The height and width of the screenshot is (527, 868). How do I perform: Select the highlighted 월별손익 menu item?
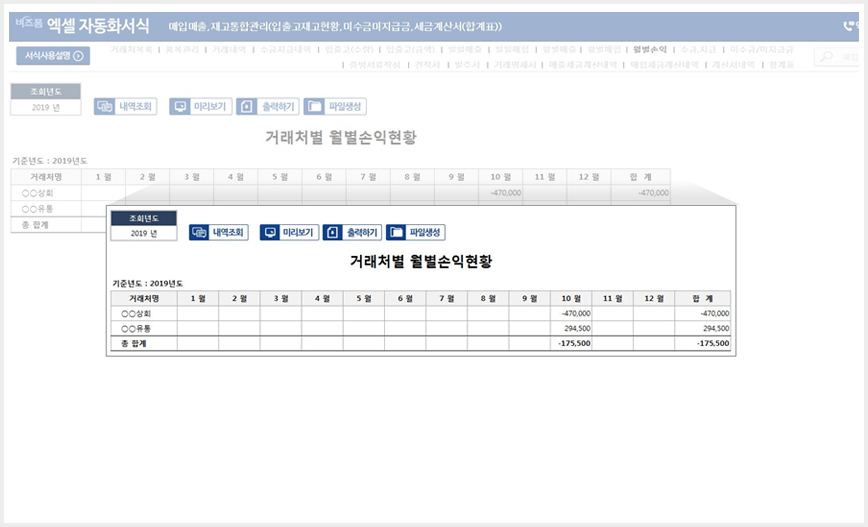click(650, 49)
